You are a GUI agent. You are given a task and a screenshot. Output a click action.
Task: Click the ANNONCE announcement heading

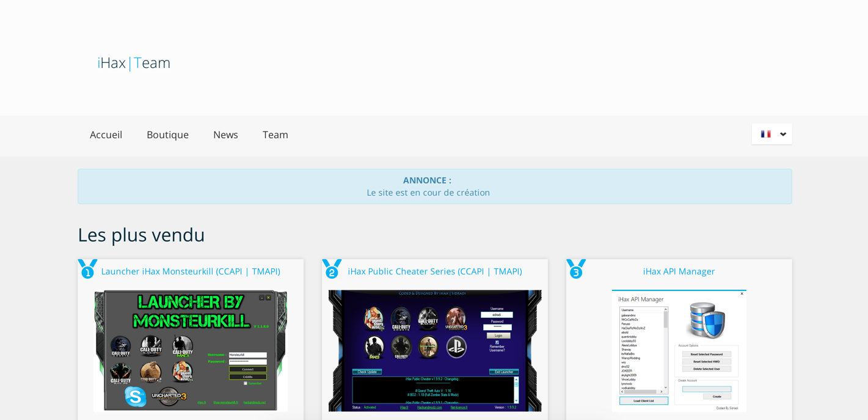(x=427, y=180)
